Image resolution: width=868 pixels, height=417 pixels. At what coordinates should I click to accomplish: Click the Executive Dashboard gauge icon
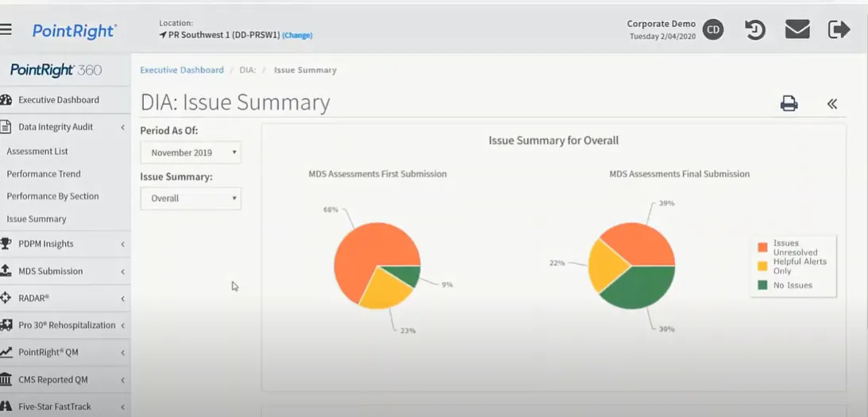point(6,99)
